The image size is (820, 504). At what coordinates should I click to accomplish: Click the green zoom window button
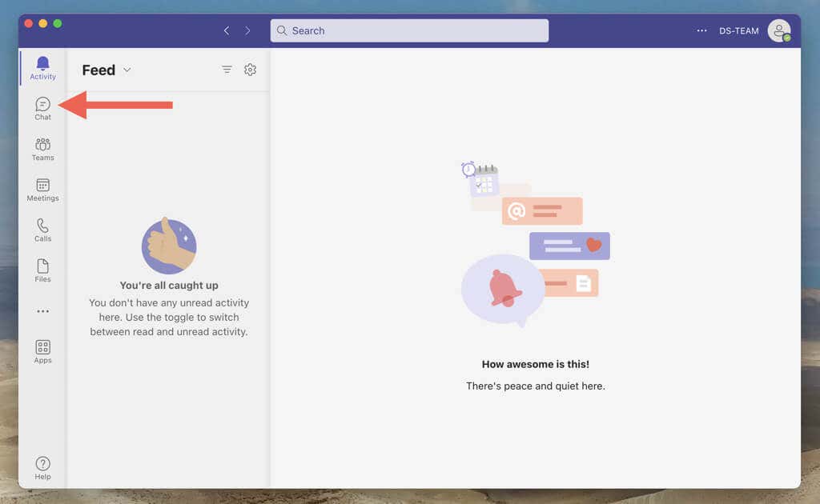(58, 23)
